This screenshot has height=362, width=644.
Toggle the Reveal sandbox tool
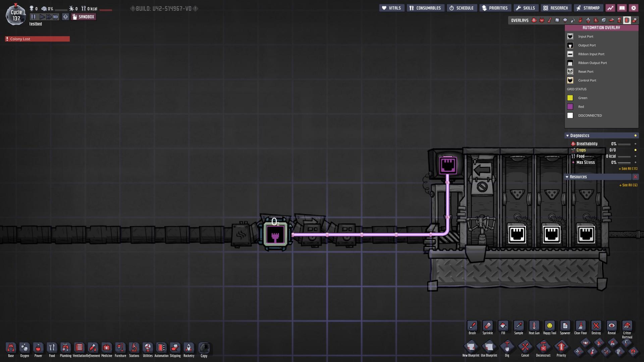tap(611, 326)
